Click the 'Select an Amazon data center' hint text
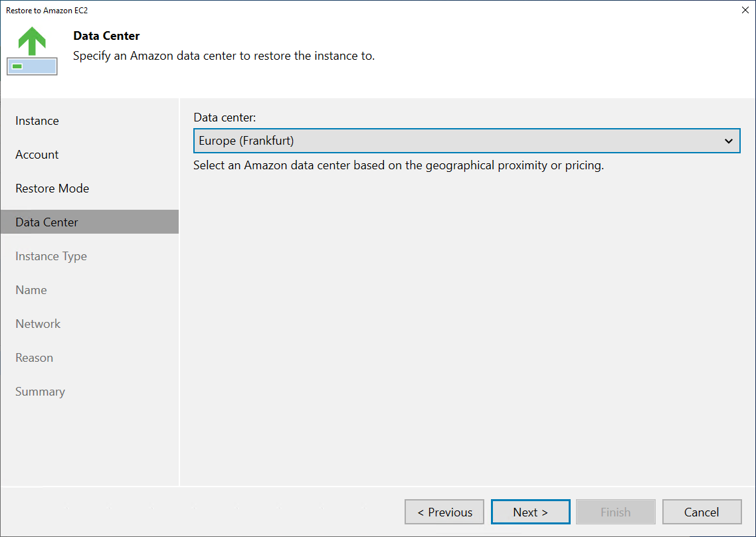This screenshot has height=537, width=756. click(x=399, y=166)
